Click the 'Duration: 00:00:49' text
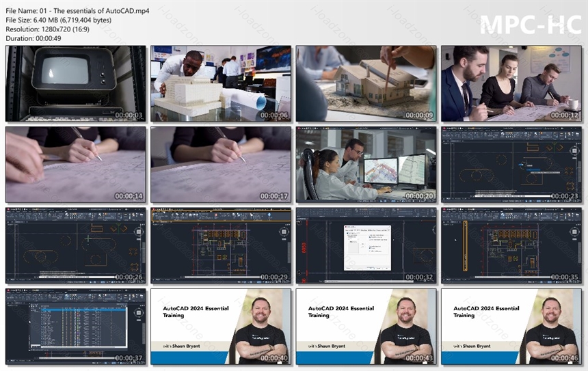This screenshot has height=371, width=588. click(34, 38)
